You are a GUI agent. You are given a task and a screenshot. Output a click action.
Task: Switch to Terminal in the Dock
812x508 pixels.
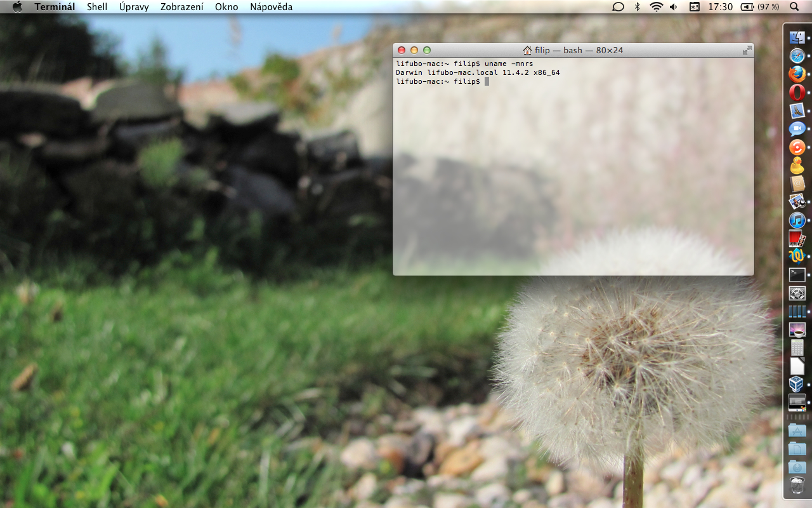tap(797, 275)
